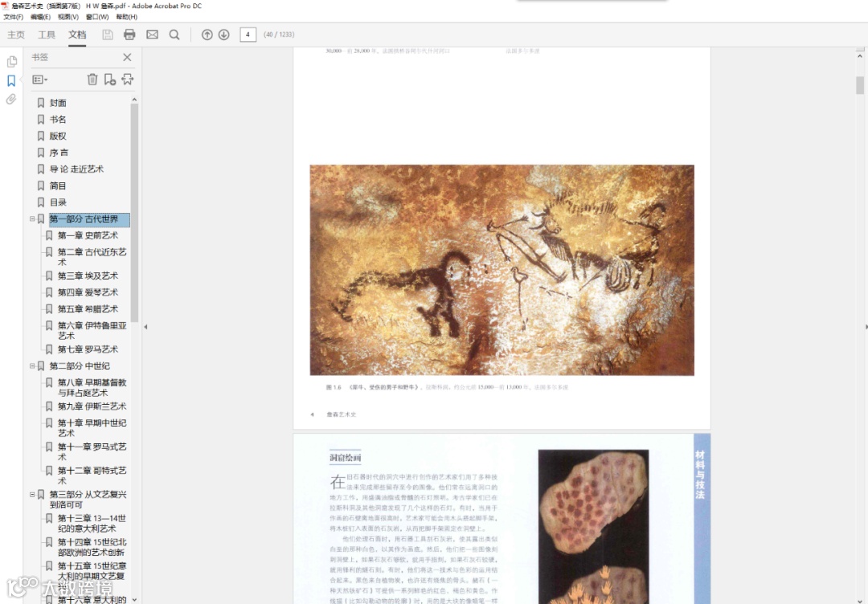This screenshot has width=868, height=604.
Task: Click the 简目 bookmark icon
Action: click(x=41, y=186)
